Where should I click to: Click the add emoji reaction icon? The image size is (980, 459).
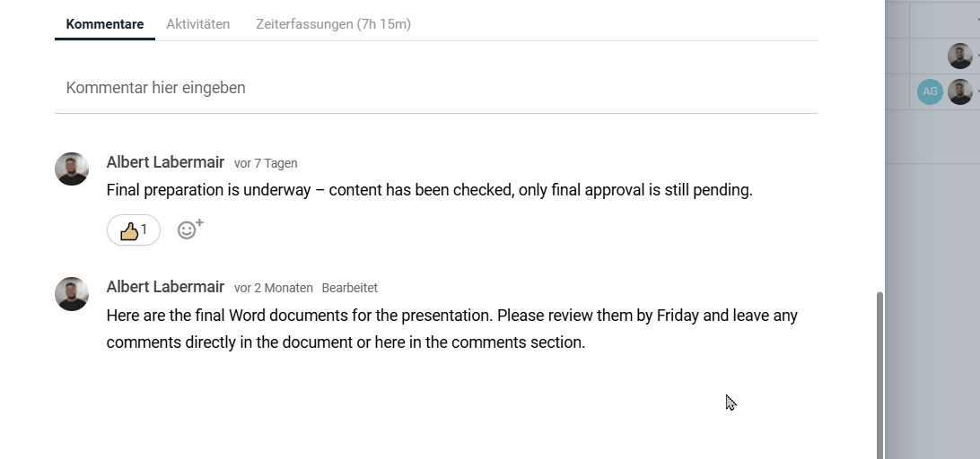189,229
